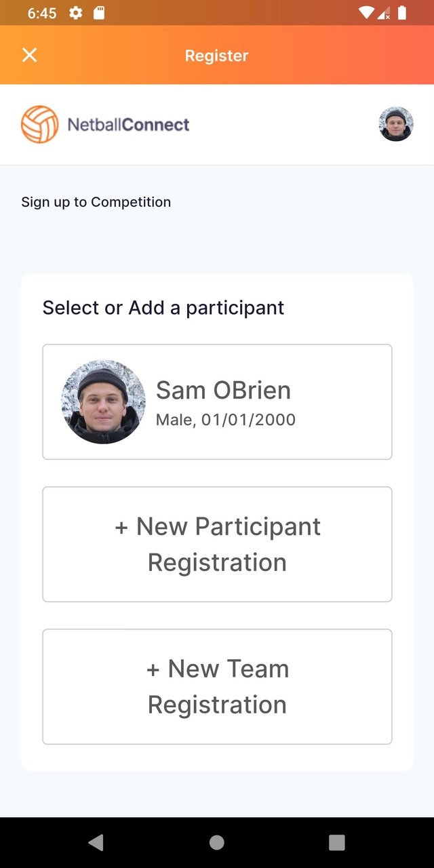The width and height of the screenshot is (434, 868).
Task: Start a New Participant Registration
Action: tap(217, 544)
